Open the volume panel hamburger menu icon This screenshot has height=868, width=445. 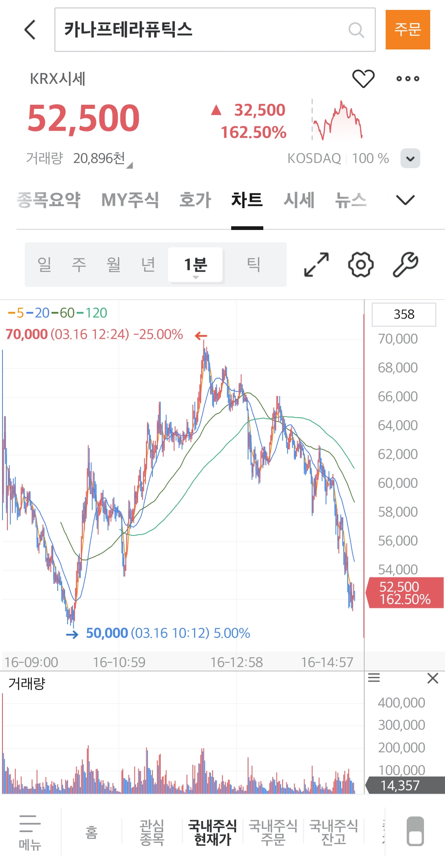[x=374, y=678]
